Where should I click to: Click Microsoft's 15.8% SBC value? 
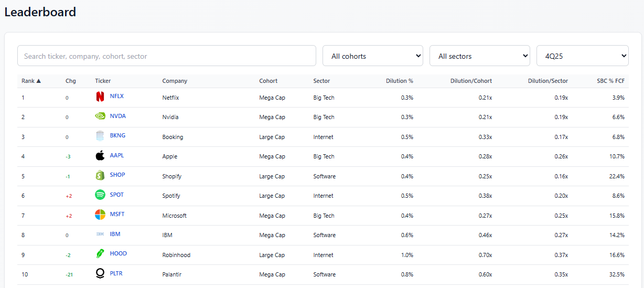click(x=617, y=216)
